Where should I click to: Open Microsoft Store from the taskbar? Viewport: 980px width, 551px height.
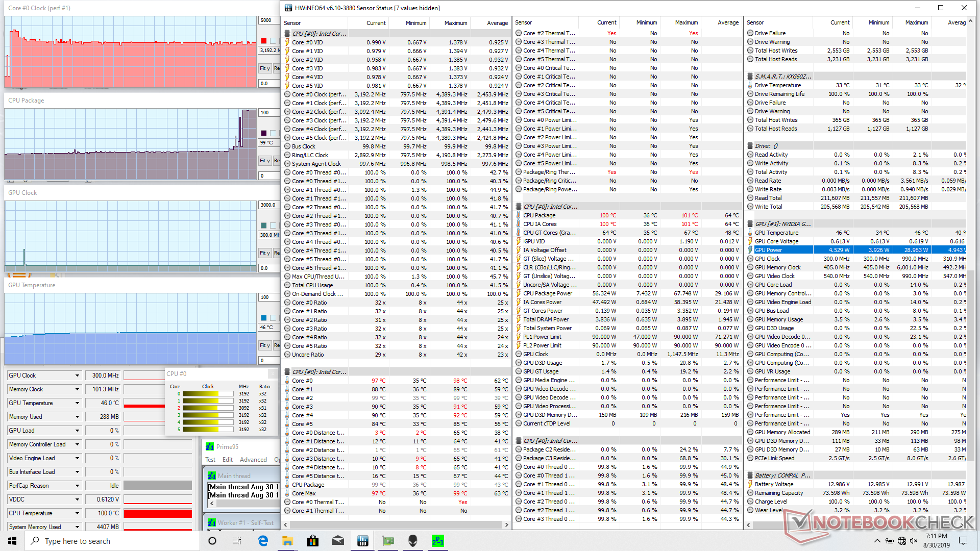(313, 541)
